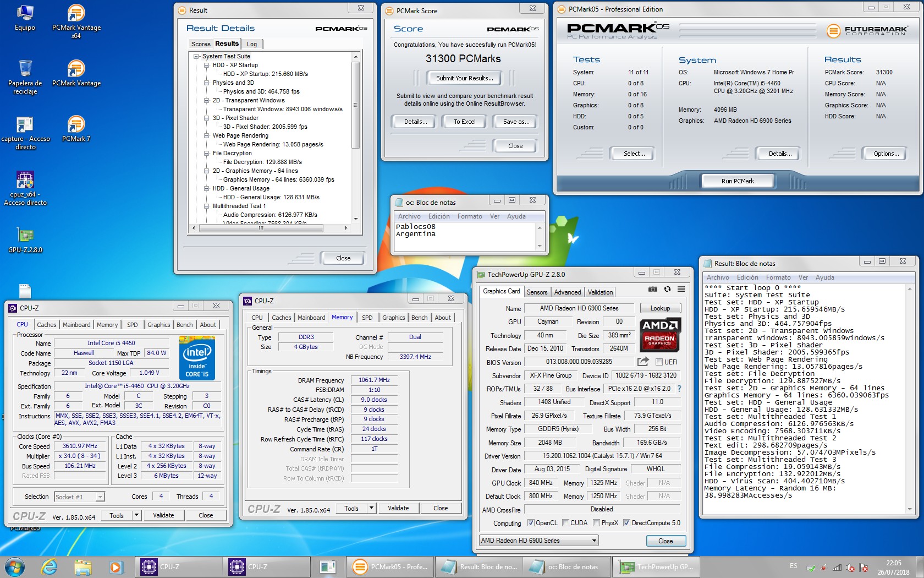Screen dimensions: 924x578
Task: Open the Tools dropdown arrow in CPU-Z Memory window
Action: point(371,508)
